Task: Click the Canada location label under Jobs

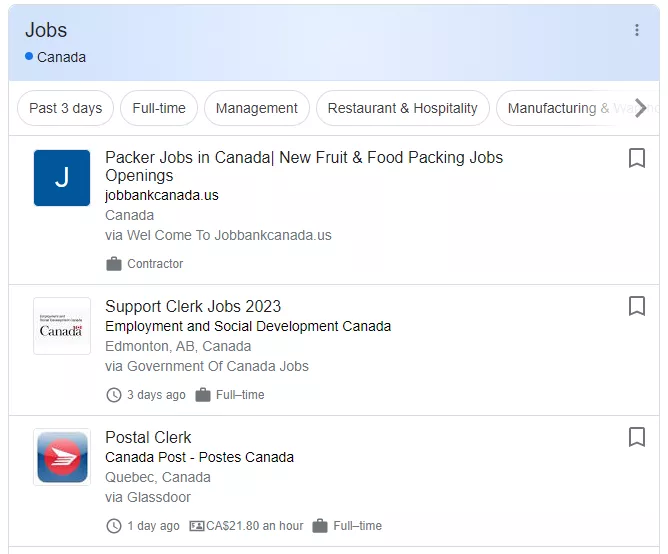Action: [61, 57]
